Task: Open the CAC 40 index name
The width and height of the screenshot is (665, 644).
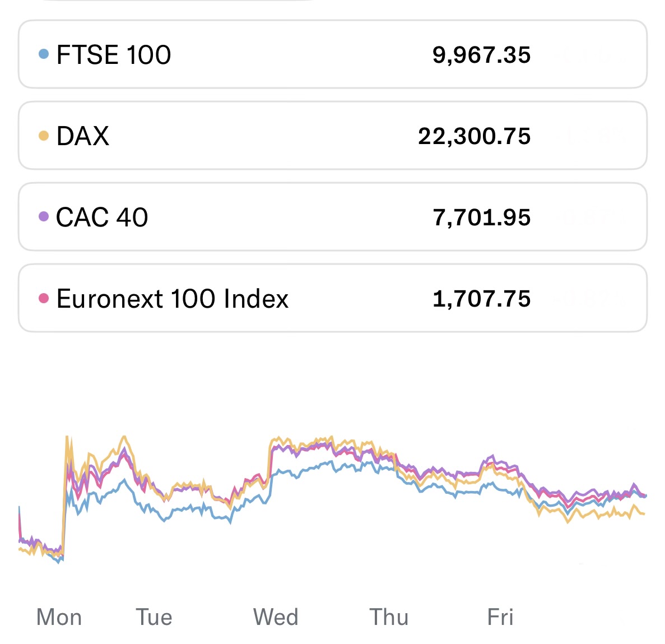Action: click(102, 217)
